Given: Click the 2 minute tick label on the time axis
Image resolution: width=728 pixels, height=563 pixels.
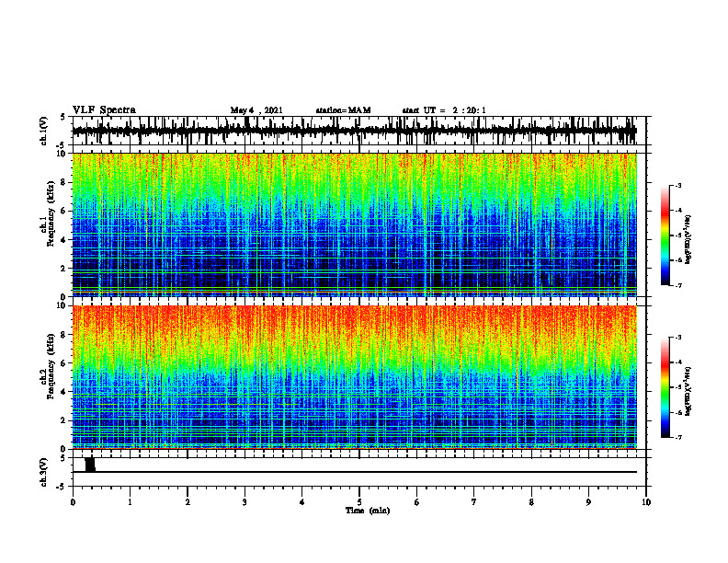Looking at the screenshot, I should coord(188,502).
